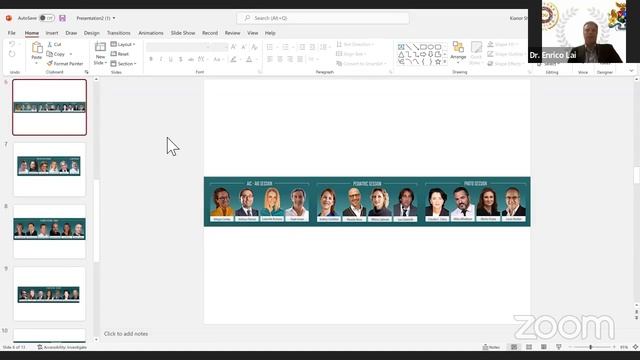Collapse the ribbon with the chevron
640x360 pixels.
631,71
